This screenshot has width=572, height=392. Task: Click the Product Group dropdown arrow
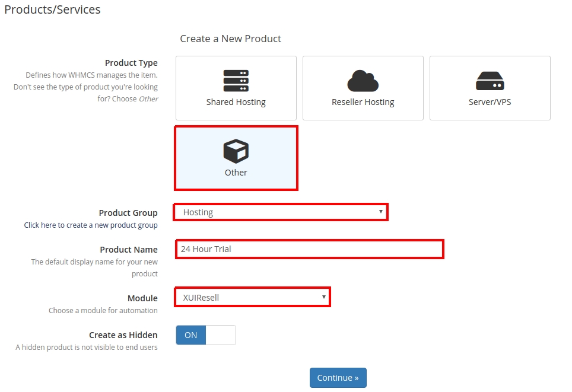click(380, 212)
